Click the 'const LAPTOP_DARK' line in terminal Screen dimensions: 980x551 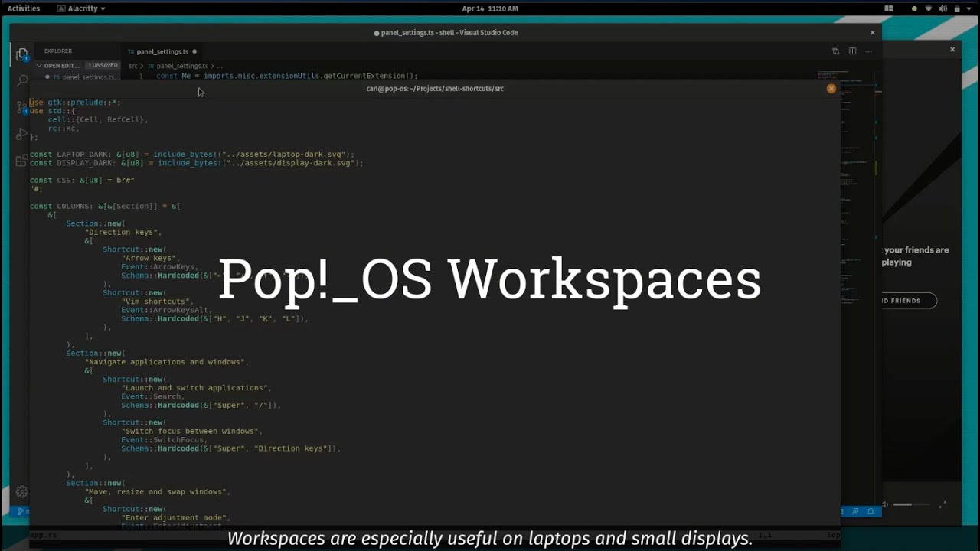point(192,155)
